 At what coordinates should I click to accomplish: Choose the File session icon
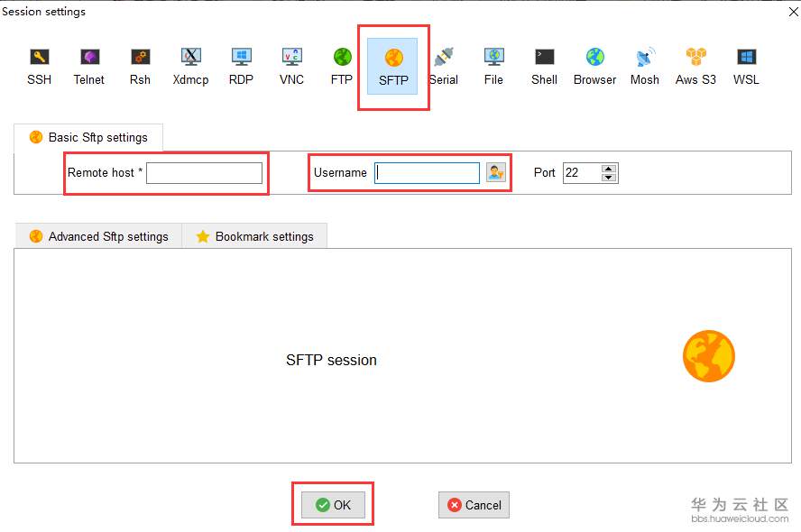(x=494, y=67)
